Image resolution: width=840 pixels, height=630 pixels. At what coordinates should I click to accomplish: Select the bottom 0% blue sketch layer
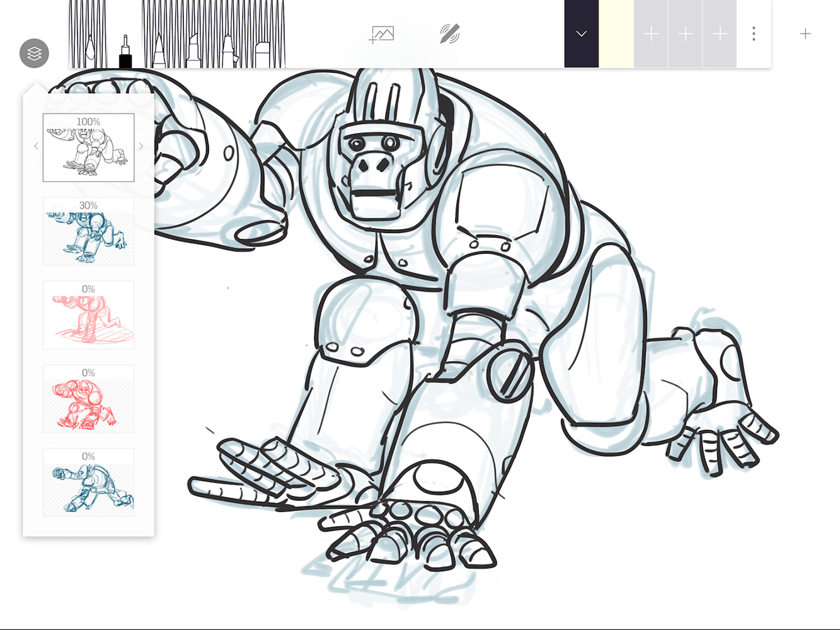click(x=88, y=483)
